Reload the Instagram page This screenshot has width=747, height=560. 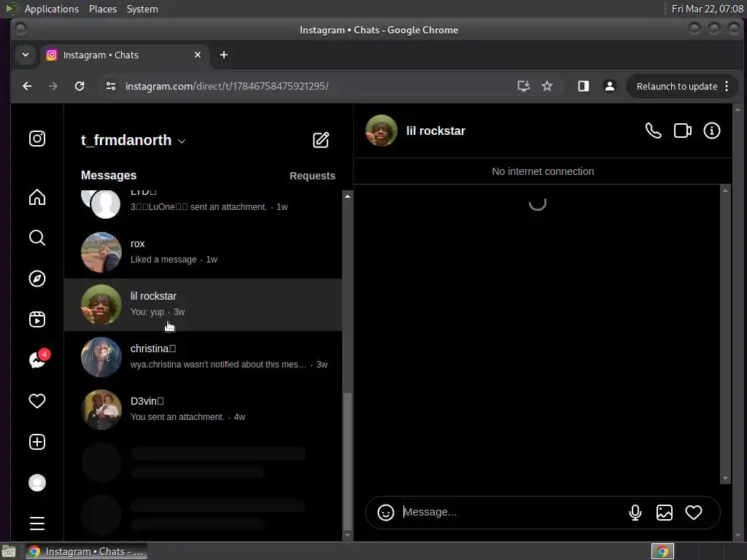(80, 86)
